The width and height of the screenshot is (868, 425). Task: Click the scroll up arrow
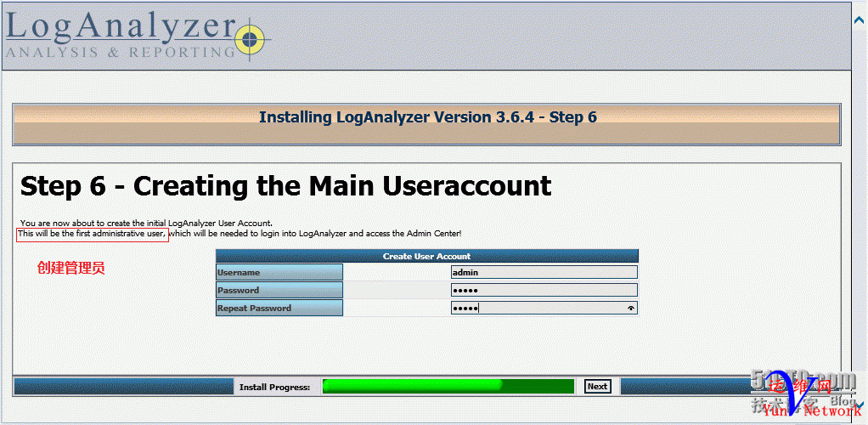coord(861,19)
